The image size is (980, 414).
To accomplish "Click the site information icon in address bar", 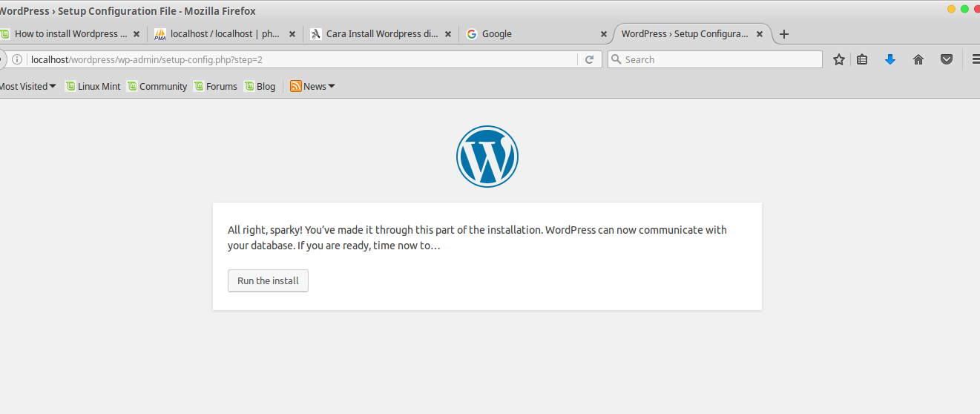I will pyautogui.click(x=17, y=59).
